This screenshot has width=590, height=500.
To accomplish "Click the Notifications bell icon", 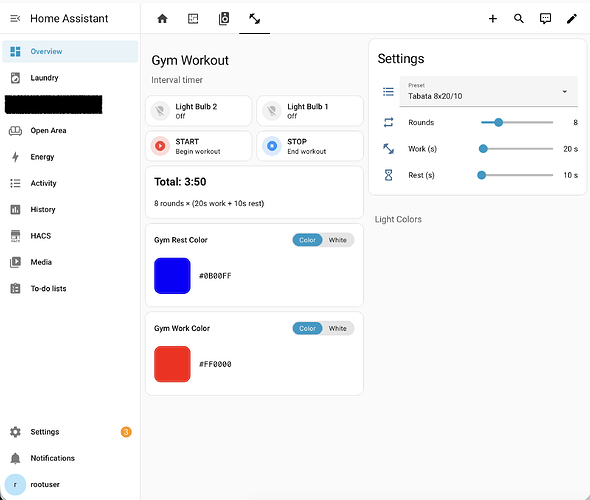I will pos(15,458).
